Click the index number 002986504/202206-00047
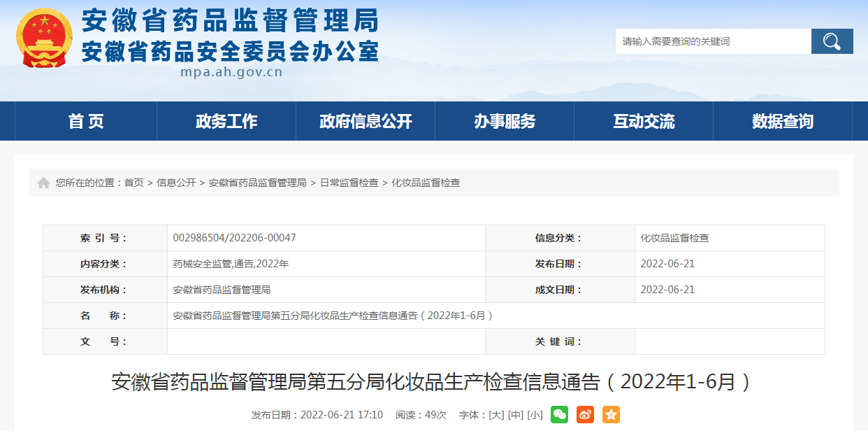Image resolution: width=868 pixels, height=431 pixels. point(235,238)
